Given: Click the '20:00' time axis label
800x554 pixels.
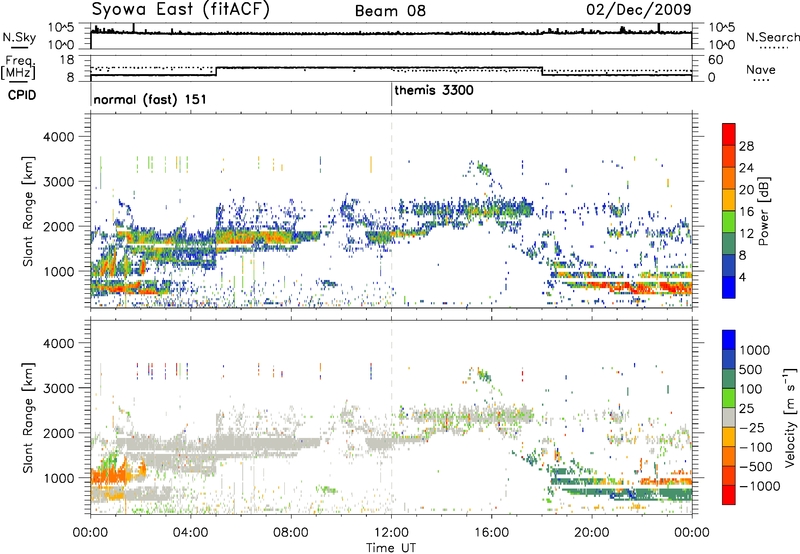Looking at the screenshot, I should click(592, 533).
